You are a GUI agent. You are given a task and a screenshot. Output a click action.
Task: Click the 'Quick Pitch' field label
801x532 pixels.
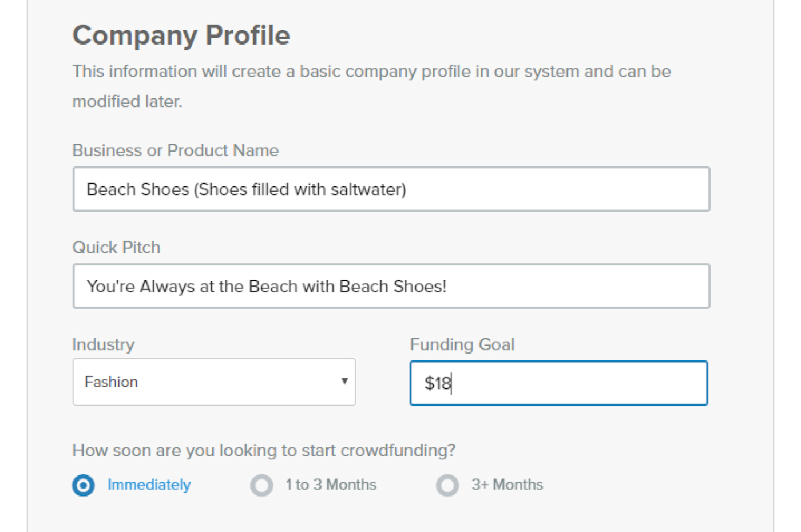tap(116, 248)
